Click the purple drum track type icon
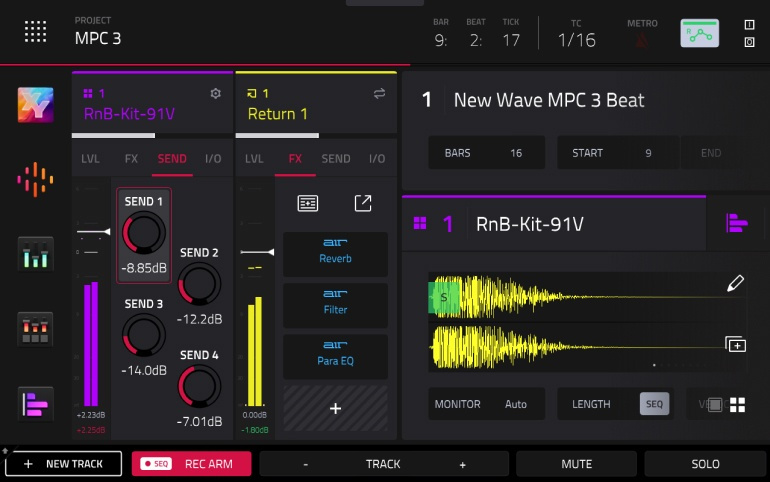The width and height of the screenshot is (770, 482). [x=420, y=223]
